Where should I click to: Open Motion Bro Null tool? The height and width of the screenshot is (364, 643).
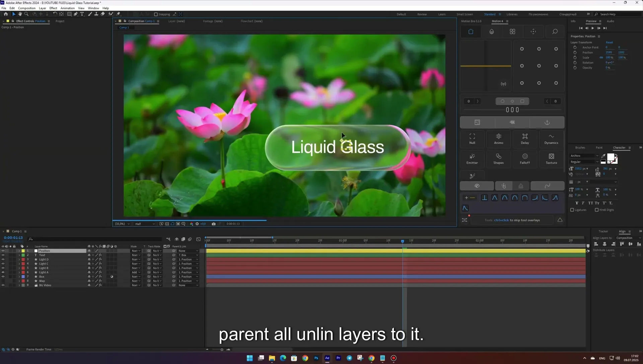[x=472, y=139]
